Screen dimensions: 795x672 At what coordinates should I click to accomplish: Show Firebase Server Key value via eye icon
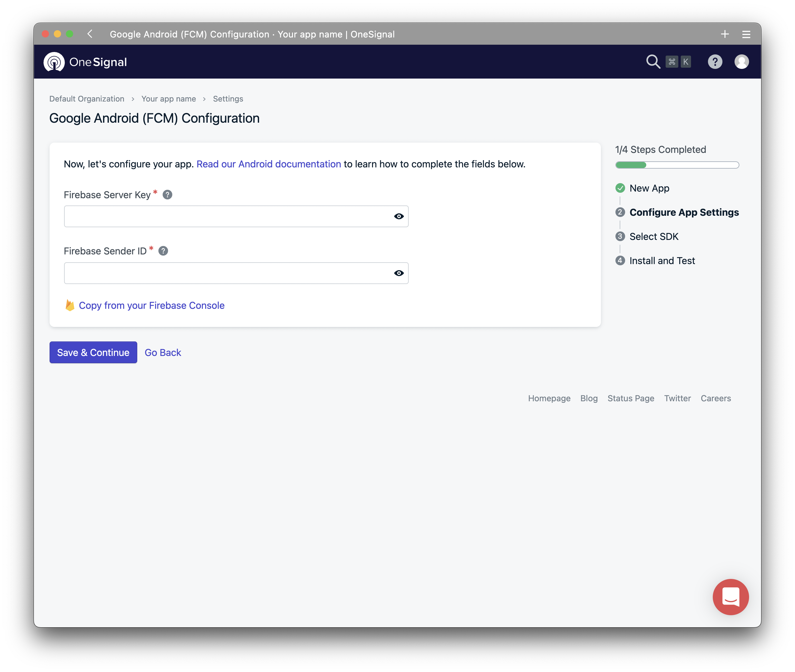click(399, 216)
